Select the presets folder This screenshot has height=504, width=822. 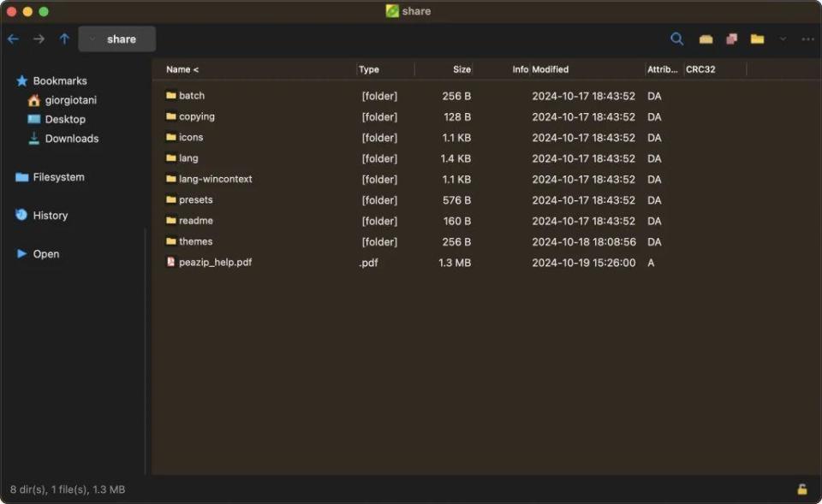(x=195, y=199)
